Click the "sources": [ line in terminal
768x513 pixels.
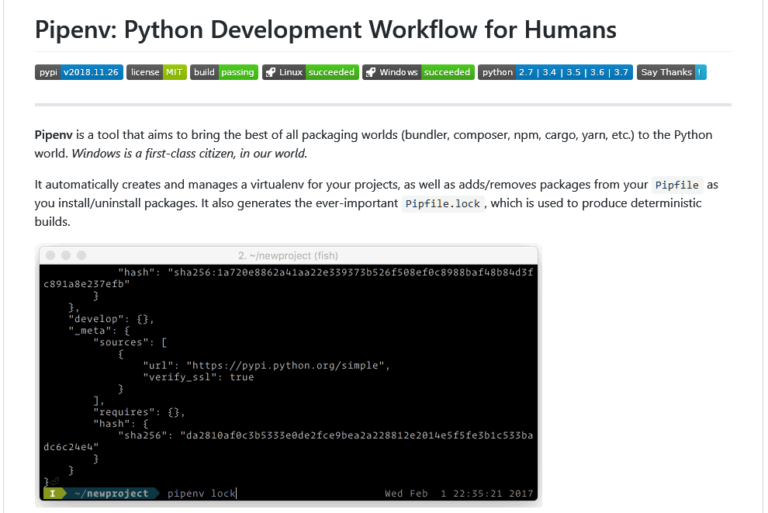[x=130, y=342]
